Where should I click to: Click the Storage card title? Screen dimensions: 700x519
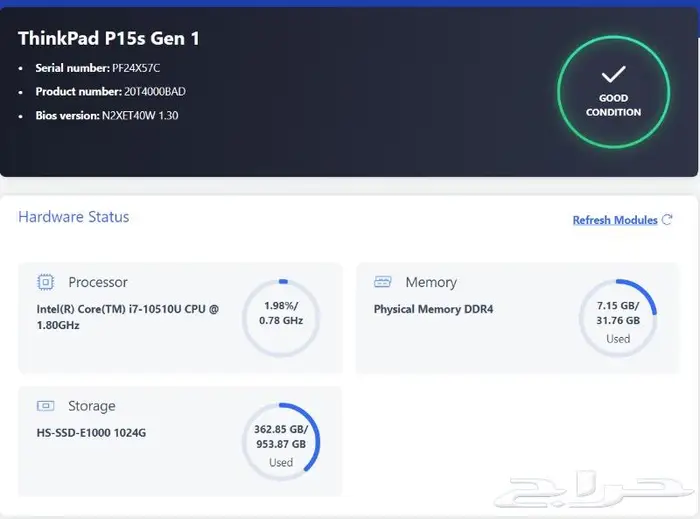(92, 406)
